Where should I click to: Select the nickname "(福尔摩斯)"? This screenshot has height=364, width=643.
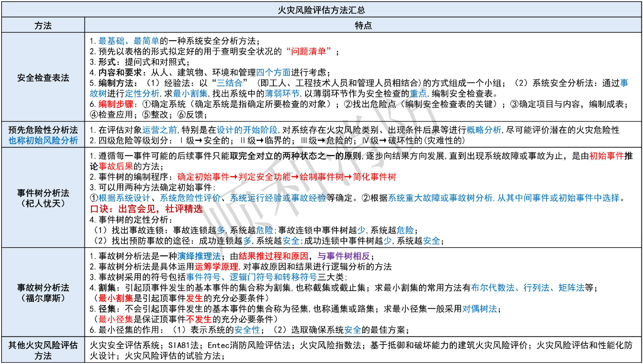coord(43,298)
